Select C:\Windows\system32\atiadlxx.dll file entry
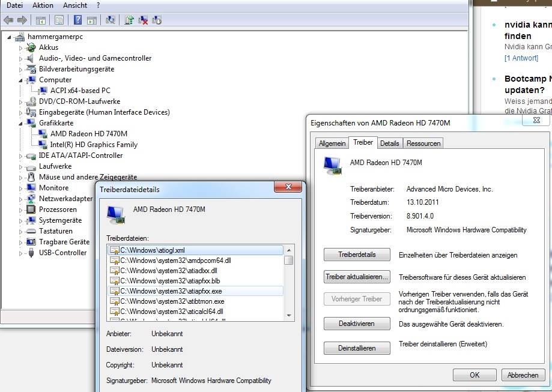The height and width of the screenshot is (392, 552). [x=195, y=271]
